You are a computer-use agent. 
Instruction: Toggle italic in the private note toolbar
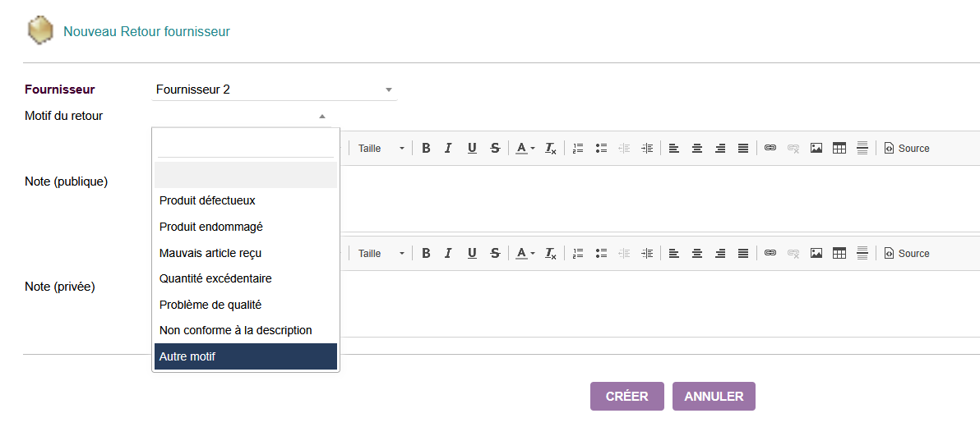[x=448, y=254]
